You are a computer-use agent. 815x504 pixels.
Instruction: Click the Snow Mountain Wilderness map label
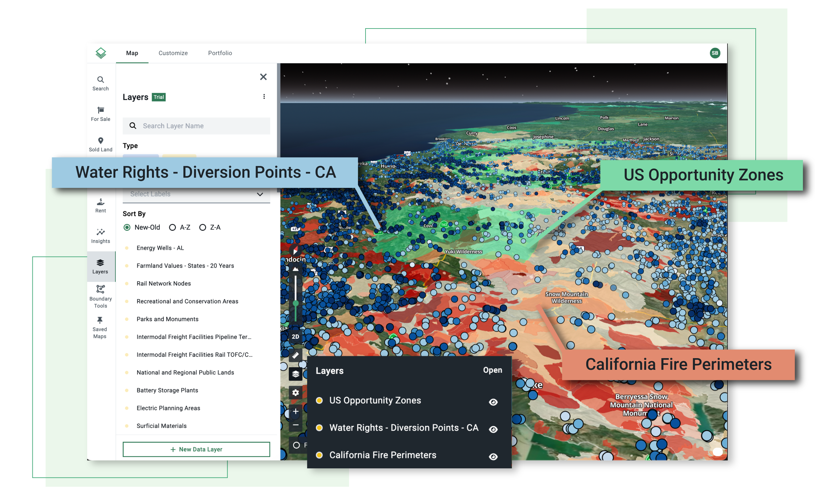[x=566, y=297]
